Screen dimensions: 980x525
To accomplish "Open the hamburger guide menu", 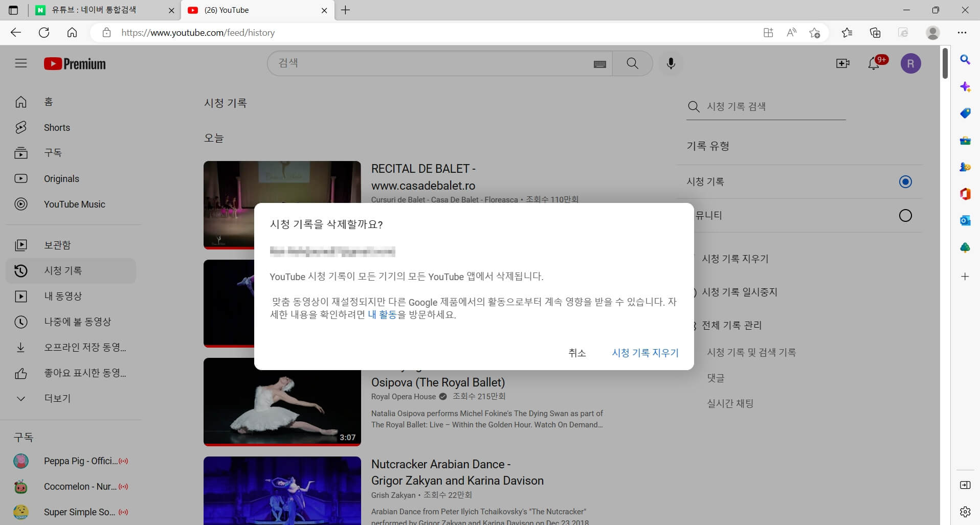I will pos(20,63).
